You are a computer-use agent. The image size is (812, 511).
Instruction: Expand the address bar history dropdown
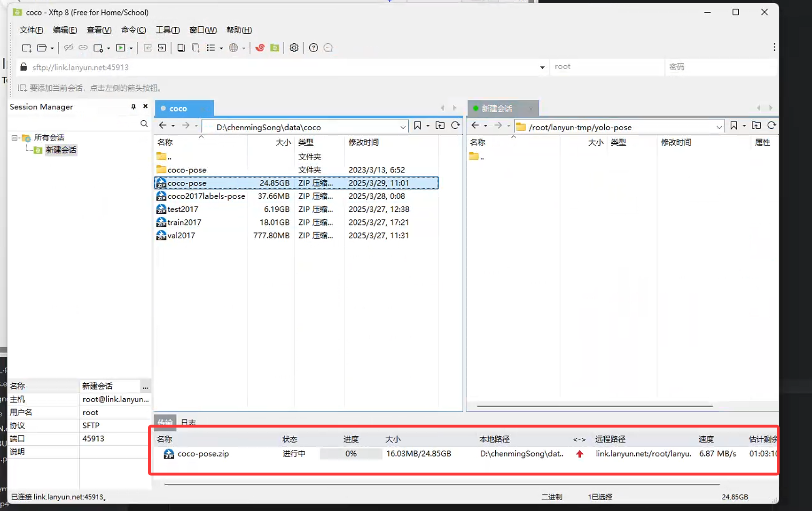[542, 67]
